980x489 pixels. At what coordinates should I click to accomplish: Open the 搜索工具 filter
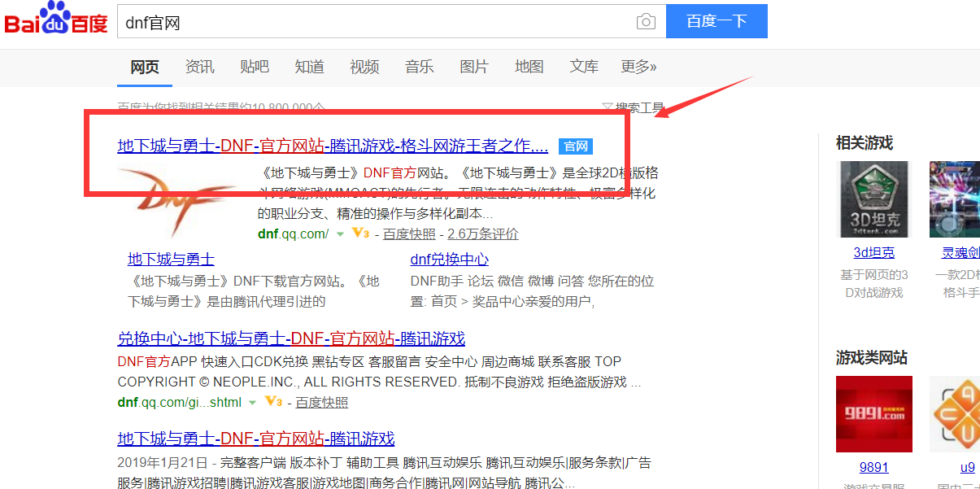click(x=633, y=107)
